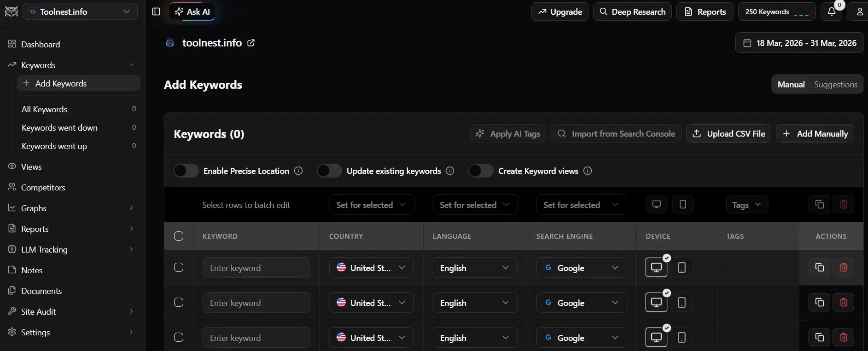Click info icon beside Update existing keywords

pos(450,171)
